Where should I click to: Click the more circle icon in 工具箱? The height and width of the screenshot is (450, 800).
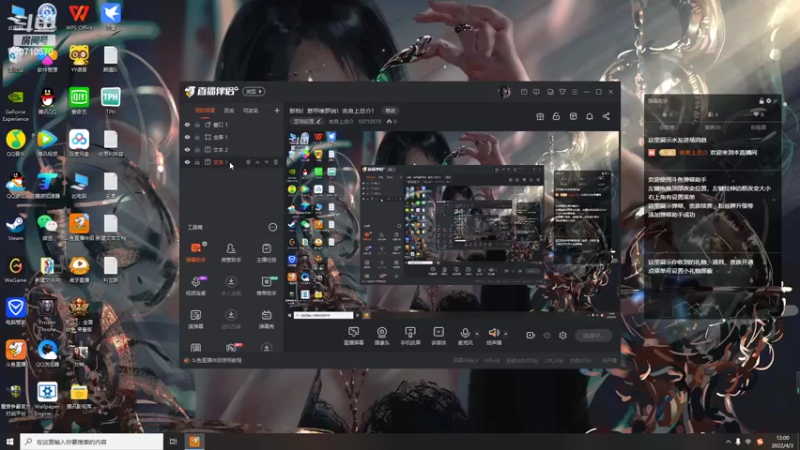click(272, 227)
